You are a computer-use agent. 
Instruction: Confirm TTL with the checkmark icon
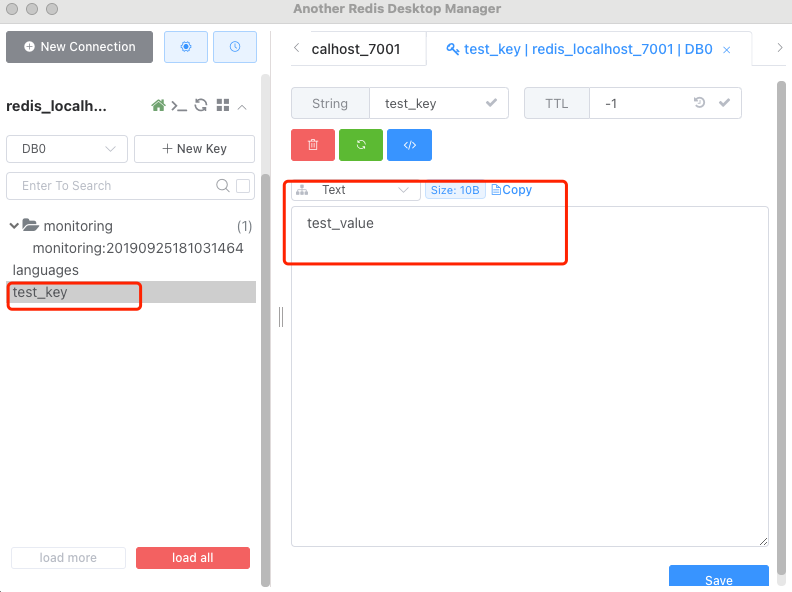tap(724, 103)
